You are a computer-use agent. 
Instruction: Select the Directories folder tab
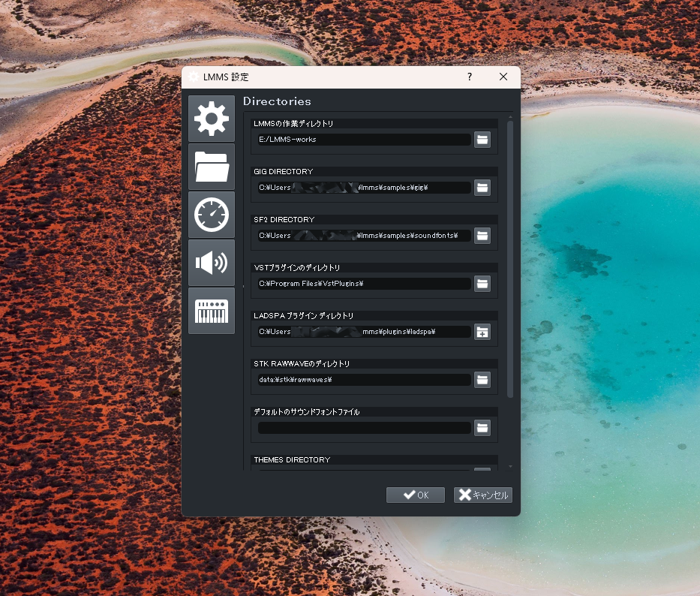211,167
